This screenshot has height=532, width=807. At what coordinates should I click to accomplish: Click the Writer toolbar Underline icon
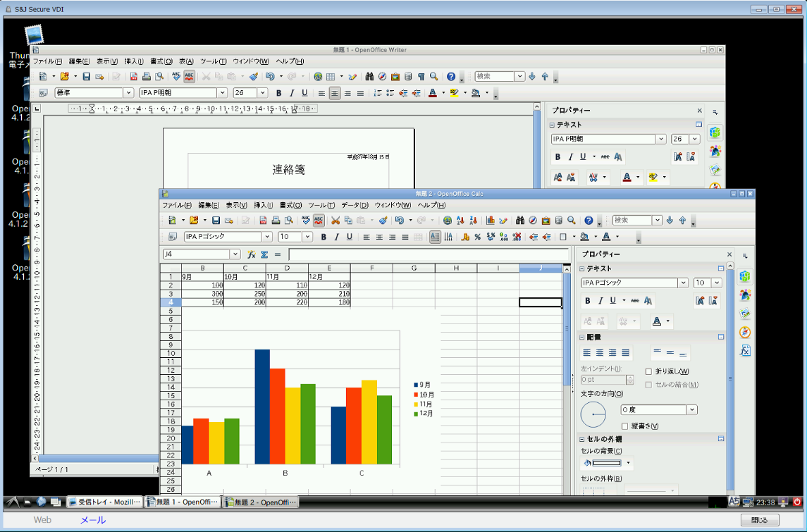(x=304, y=93)
